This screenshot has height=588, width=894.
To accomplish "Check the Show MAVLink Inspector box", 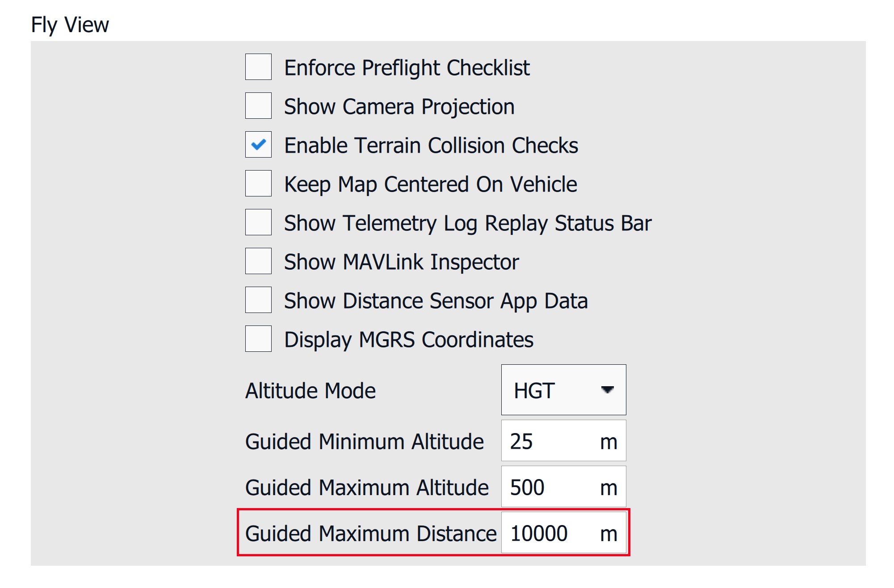I will tap(258, 261).
